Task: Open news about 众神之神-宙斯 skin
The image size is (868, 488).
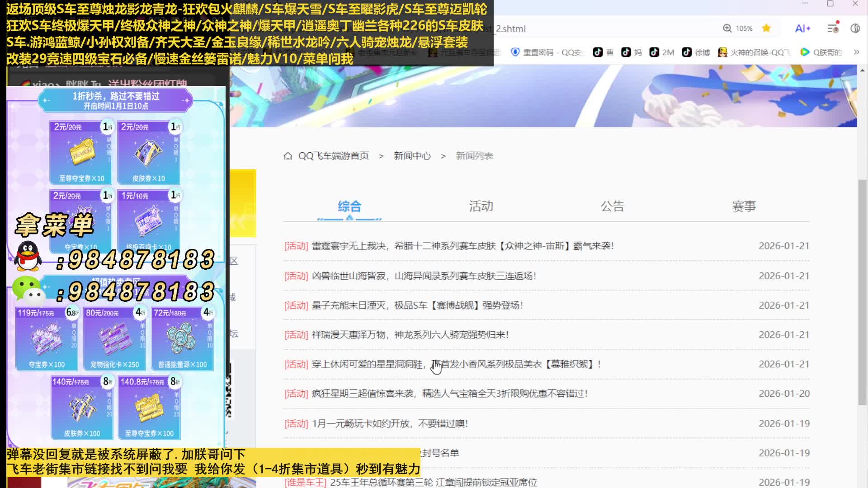Action: pos(462,246)
